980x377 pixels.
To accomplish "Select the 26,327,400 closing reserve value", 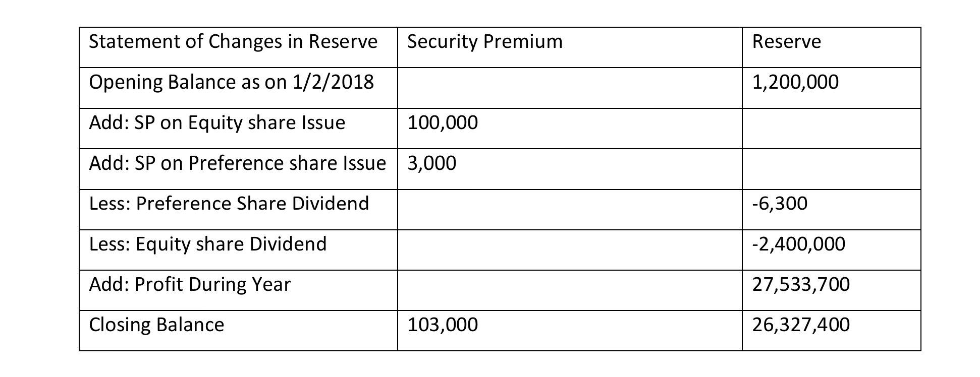I will [x=800, y=325].
